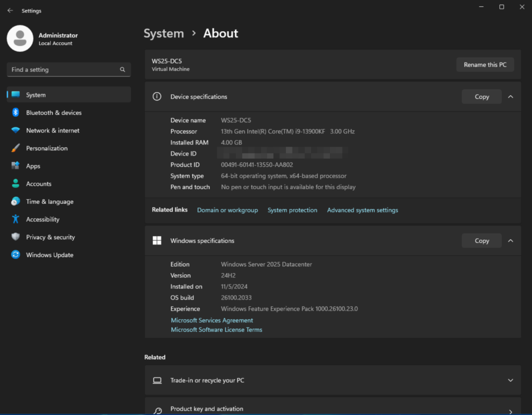Click the Installed on date 11/5/2024
532x415 pixels.
(234, 287)
